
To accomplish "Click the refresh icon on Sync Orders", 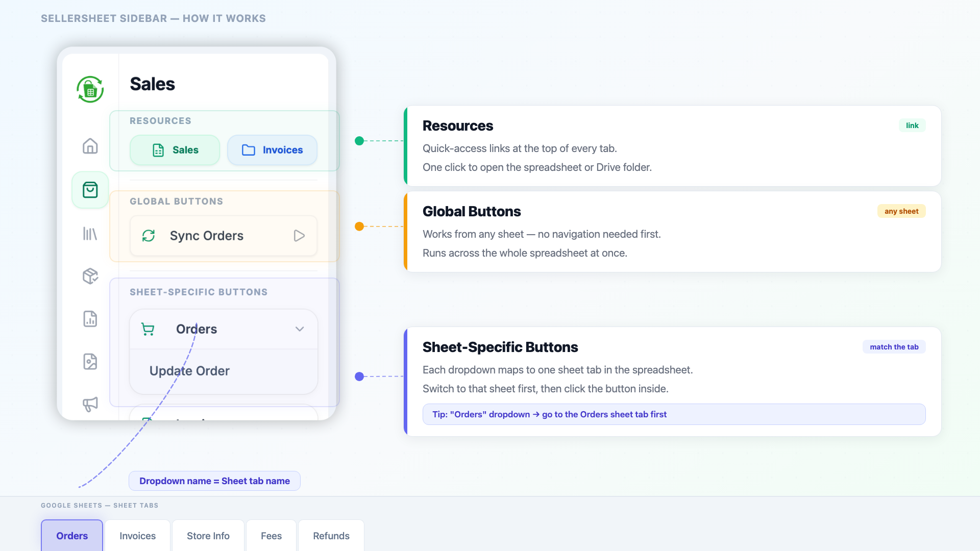I will [x=149, y=236].
